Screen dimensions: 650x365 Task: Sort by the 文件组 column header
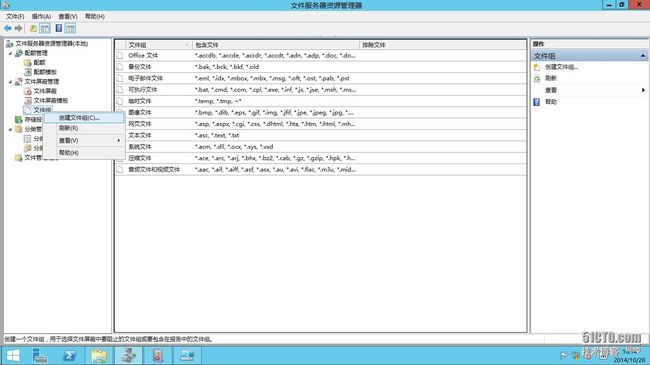tap(159, 45)
